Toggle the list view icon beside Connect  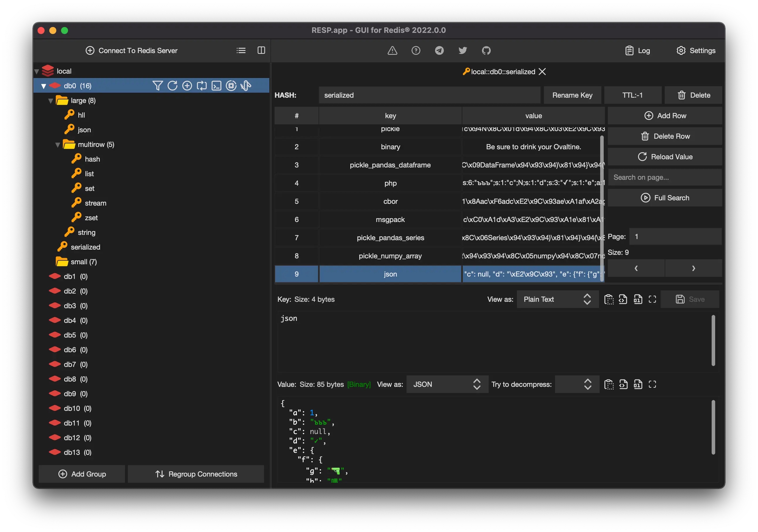tap(241, 50)
